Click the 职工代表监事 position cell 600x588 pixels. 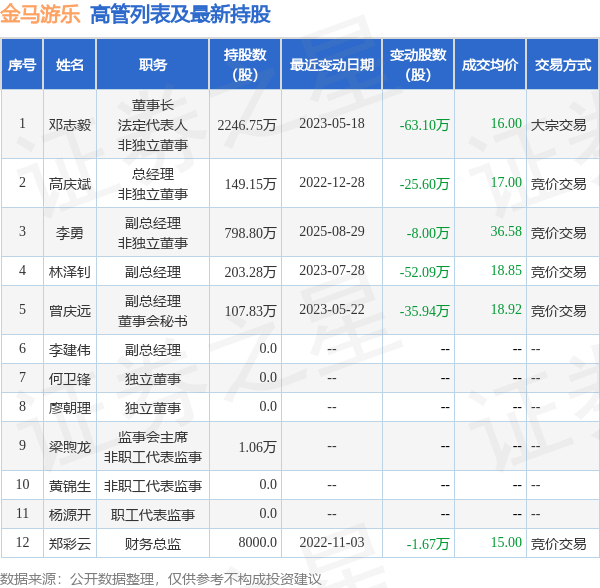pyautogui.click(x=153, y=515)
